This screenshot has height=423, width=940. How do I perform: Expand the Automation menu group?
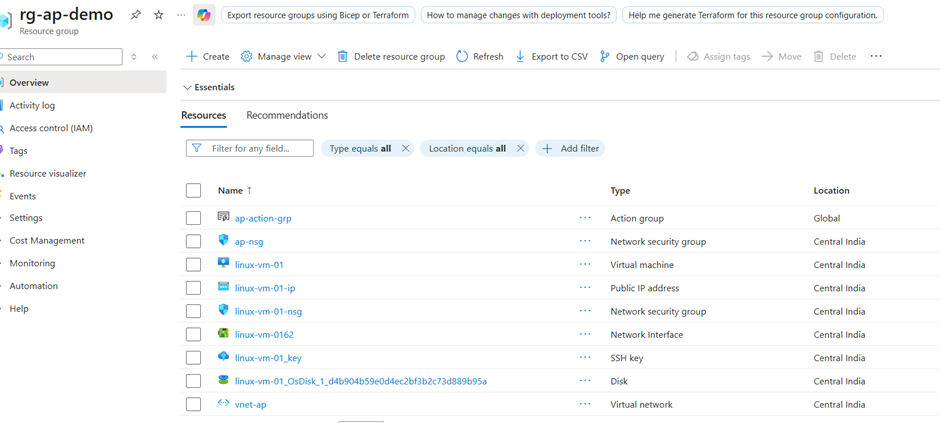click(34, 286)
